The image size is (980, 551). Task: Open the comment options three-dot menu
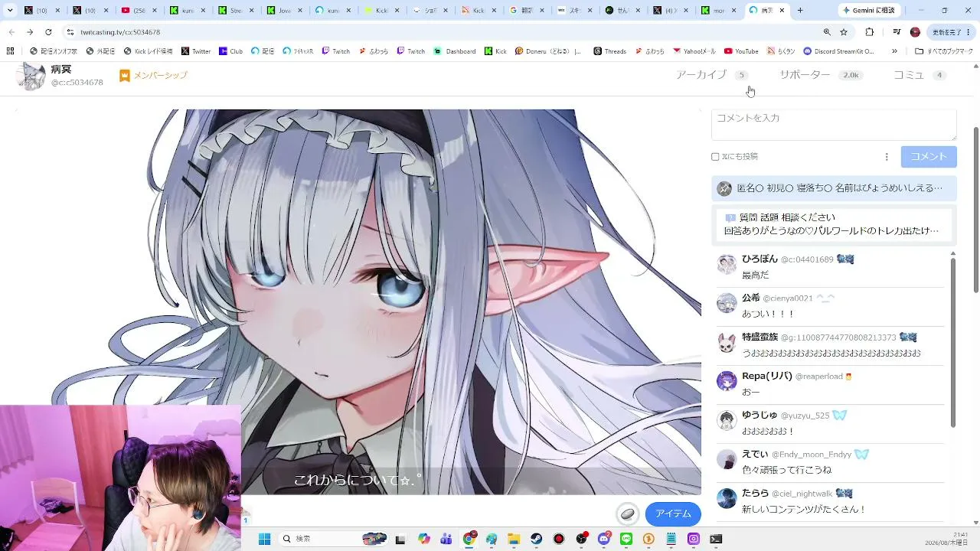(887, 157)
